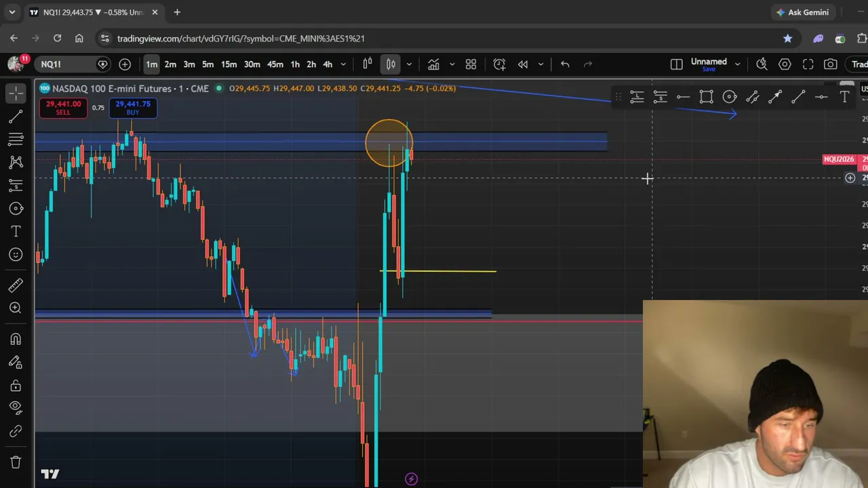This screenshot has height=488, width=868.
Task: Select the 45m timeframe
Action: coord(275,64)
